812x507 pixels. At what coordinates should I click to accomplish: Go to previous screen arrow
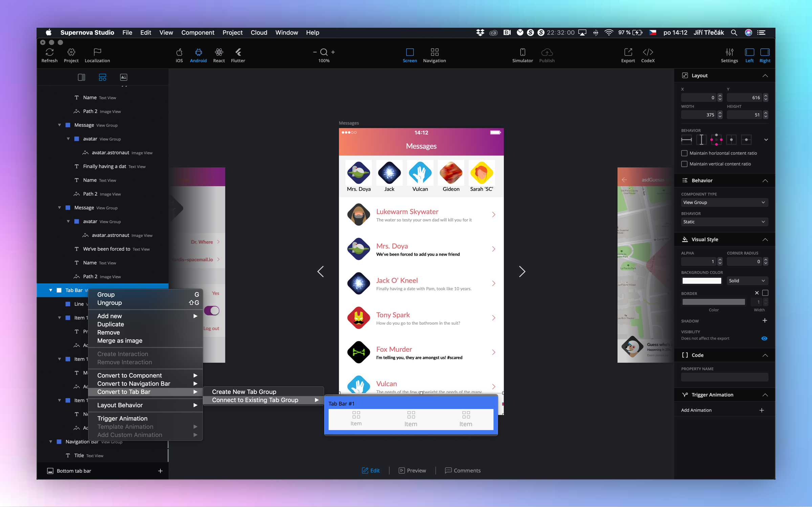[320, 271]
